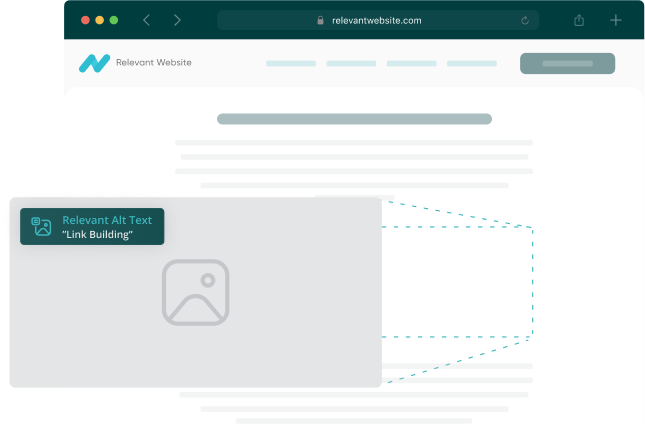Click the Relevant Website logo icon
This screenshot has height=436, width=645.
[x=95, y=63]
